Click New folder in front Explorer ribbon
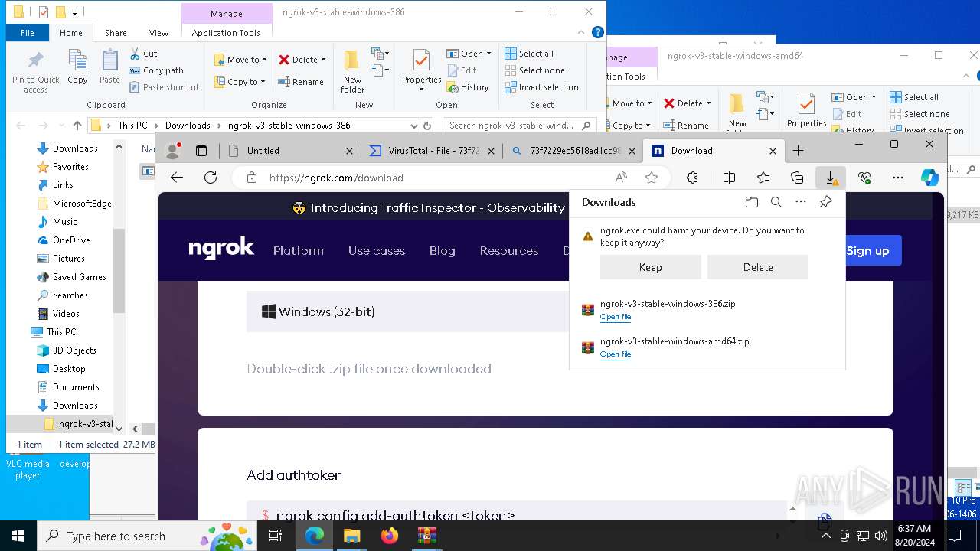This screenshot has height=551, width=980. pos(352,72)
